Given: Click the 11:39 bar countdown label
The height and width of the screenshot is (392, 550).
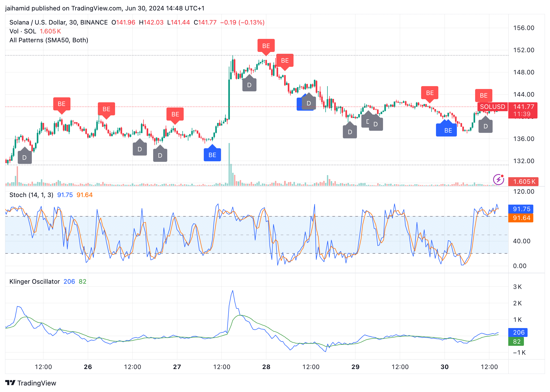Looking at the screenshot, I should point(522,114).
